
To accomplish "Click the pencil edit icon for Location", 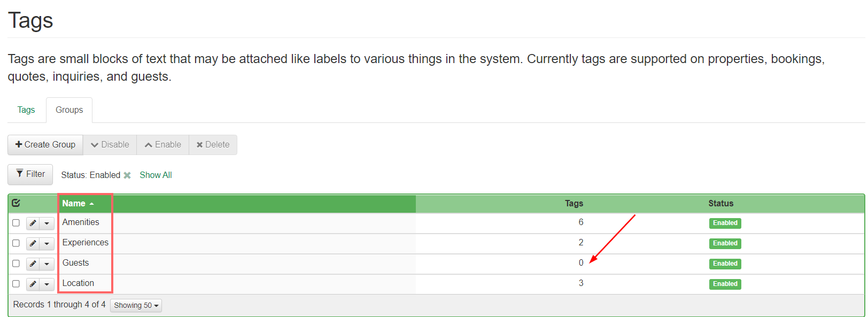I will click(x=33, y=284).
